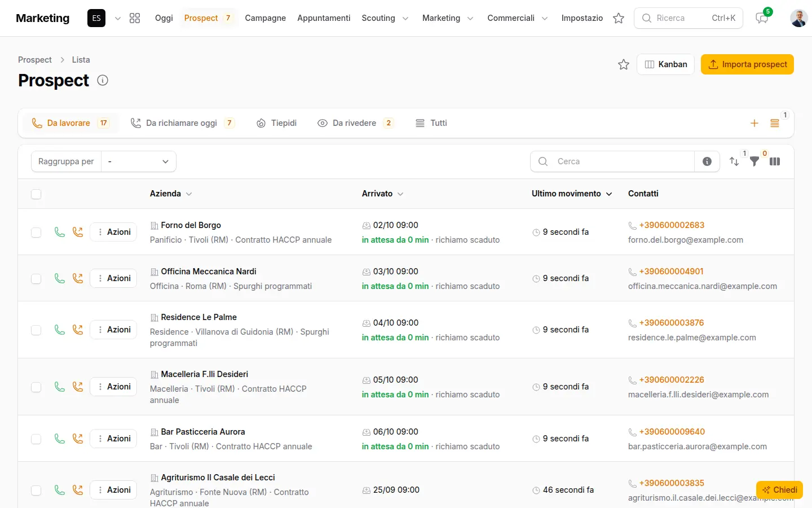Expand the Commerciali menu in the top navigation
The height and width of the screenshot is (508, 812).
click(x=518, y=18)
